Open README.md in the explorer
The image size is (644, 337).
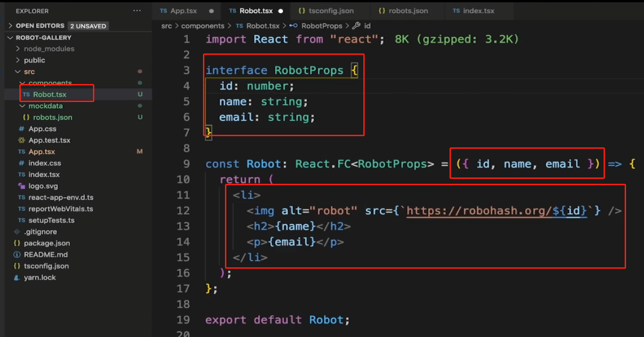pos(46,254)
